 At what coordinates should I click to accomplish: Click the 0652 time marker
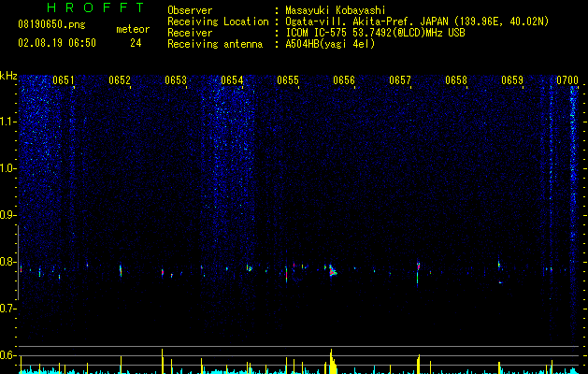(x=120, y=80)
